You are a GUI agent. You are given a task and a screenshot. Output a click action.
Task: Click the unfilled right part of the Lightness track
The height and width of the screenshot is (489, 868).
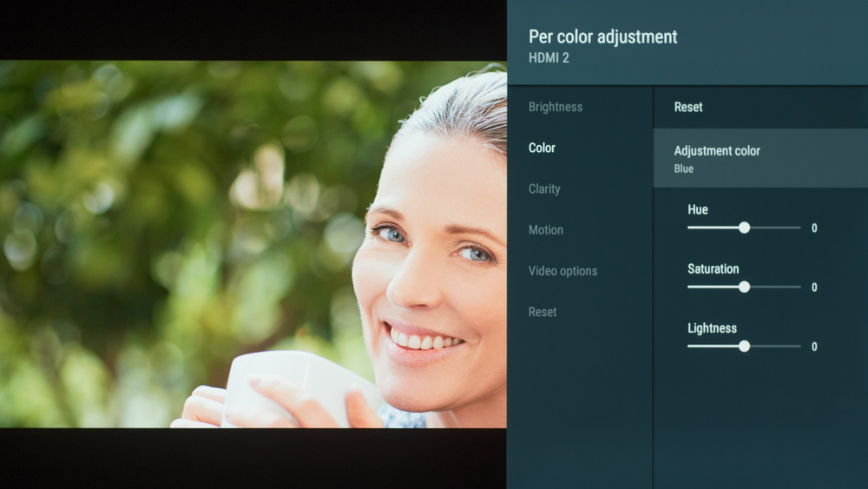tap(775, 346)
